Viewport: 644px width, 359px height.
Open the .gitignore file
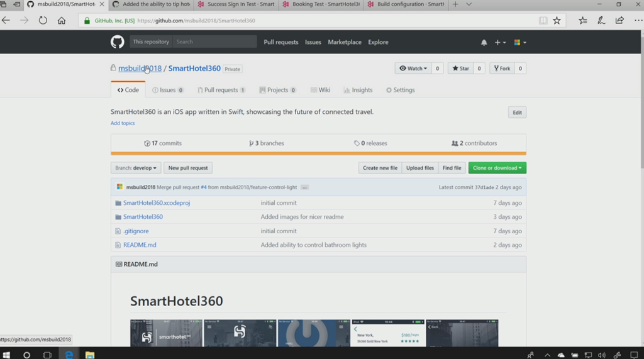(136, 231)
